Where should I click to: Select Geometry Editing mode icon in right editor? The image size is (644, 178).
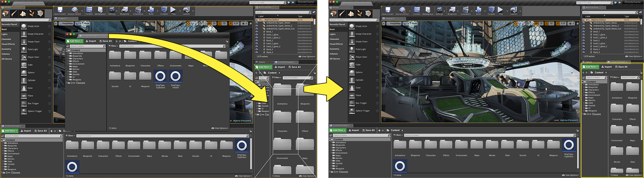pos(368,13)
